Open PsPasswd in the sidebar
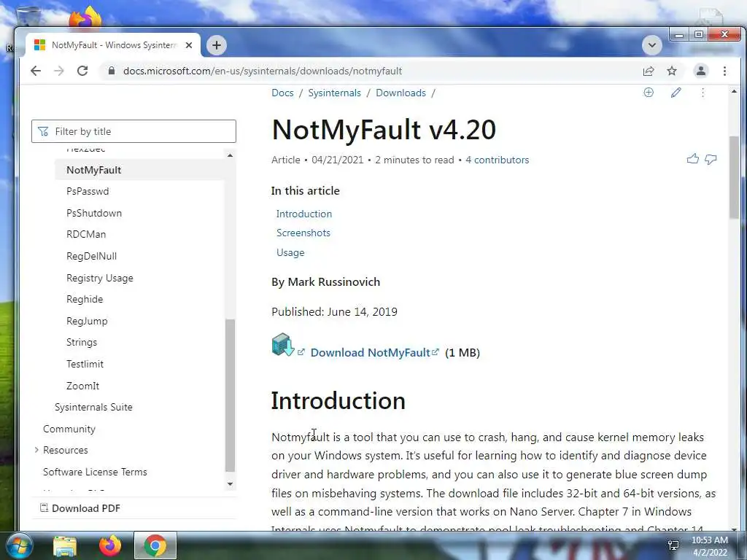Viewport: 747px width, 560px height. pos(88,192)
